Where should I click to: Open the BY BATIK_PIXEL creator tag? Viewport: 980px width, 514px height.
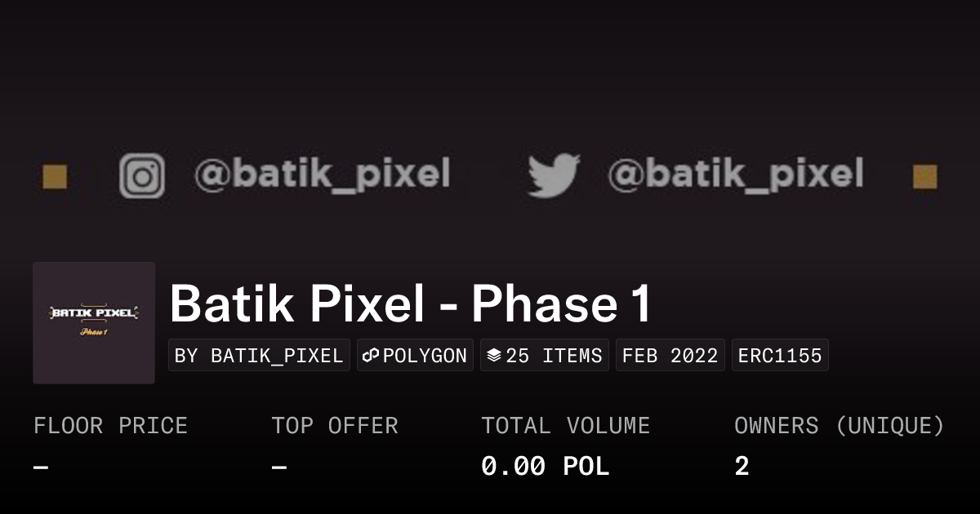259,356
